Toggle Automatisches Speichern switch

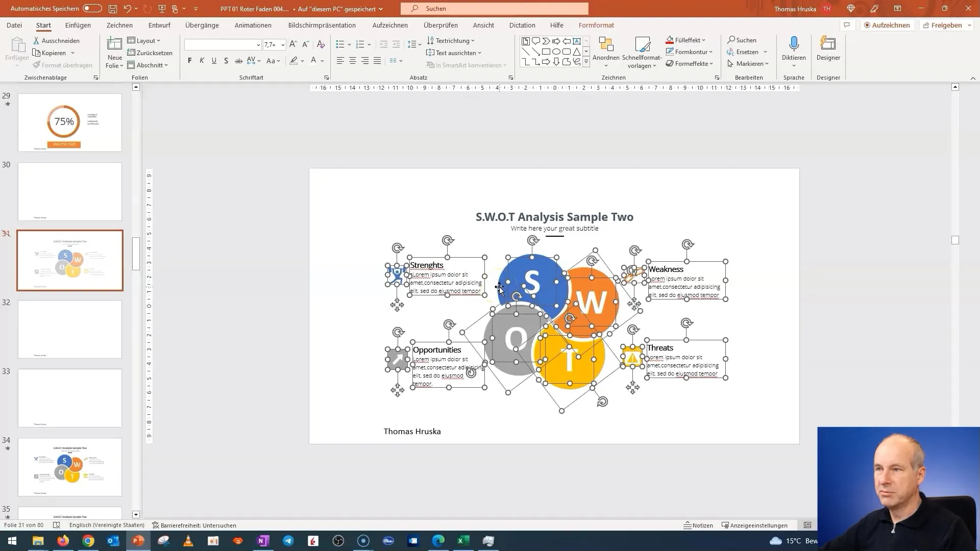click(x=92, y=8)
